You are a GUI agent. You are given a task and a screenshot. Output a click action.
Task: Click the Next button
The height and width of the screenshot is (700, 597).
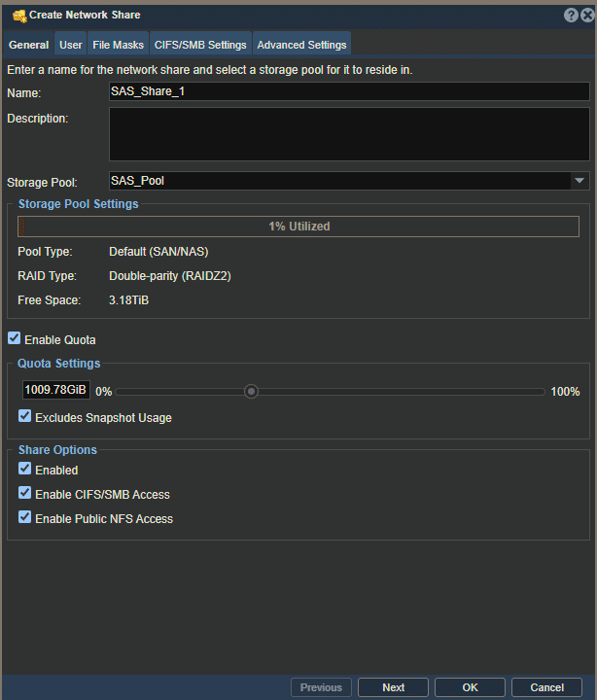[394, 687]
